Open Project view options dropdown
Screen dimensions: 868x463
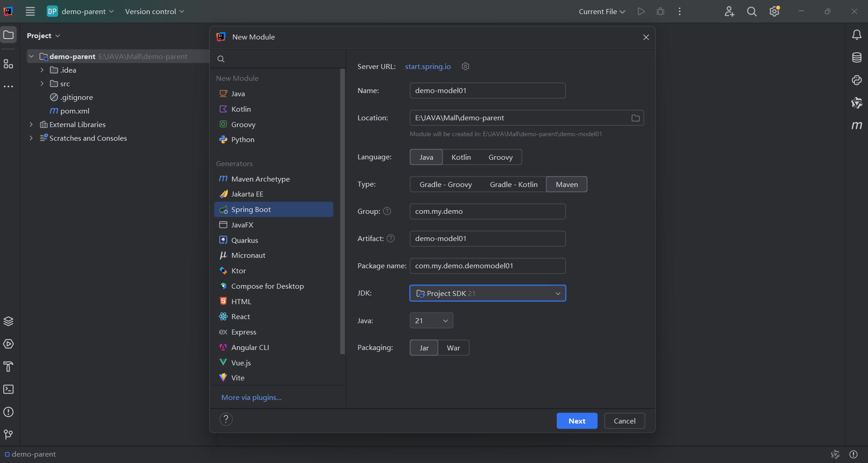[44, 35]
